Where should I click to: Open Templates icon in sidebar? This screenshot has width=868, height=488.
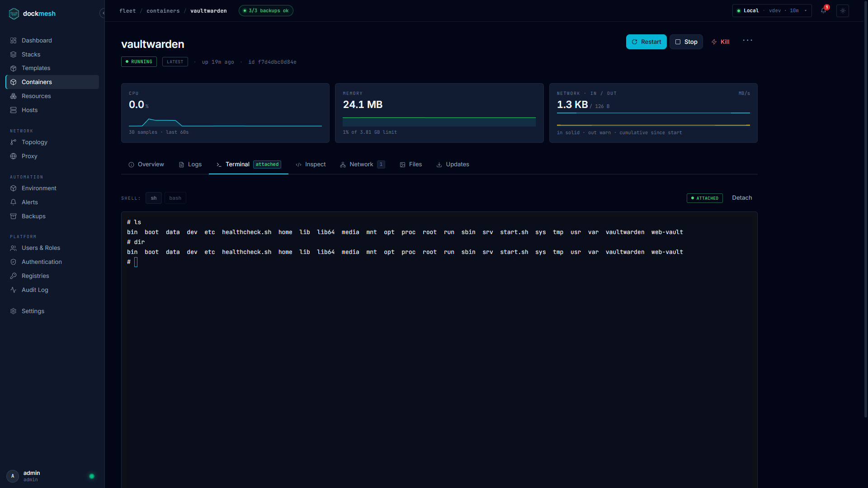click(x=14, y=68)
